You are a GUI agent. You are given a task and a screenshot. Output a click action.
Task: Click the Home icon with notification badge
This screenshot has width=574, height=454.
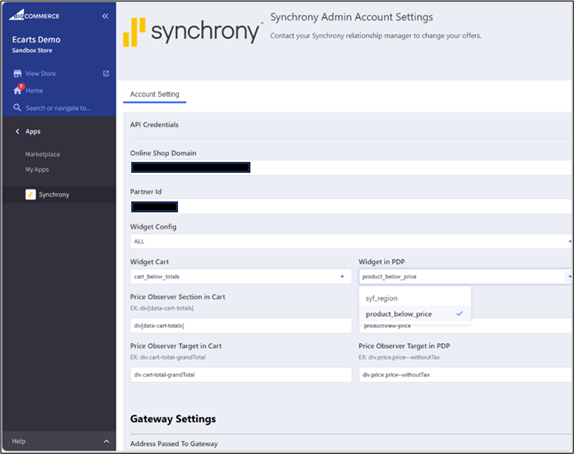coord(18,89)
